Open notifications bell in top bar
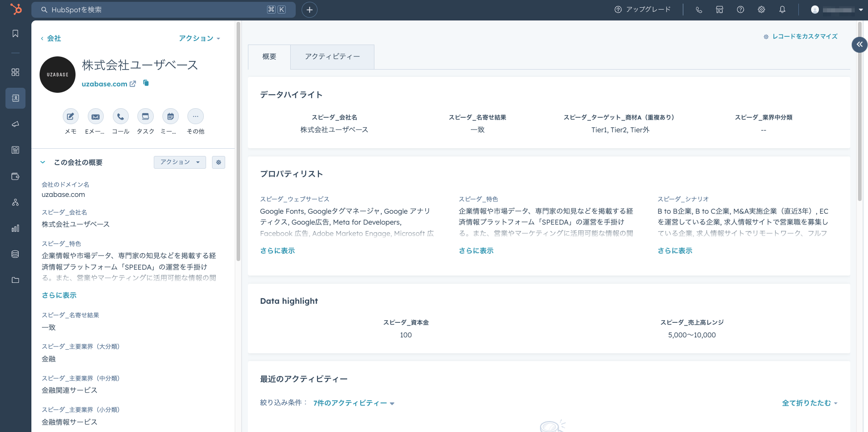The height and width of the screenshot is (432, 868). (x=782, y=10)
